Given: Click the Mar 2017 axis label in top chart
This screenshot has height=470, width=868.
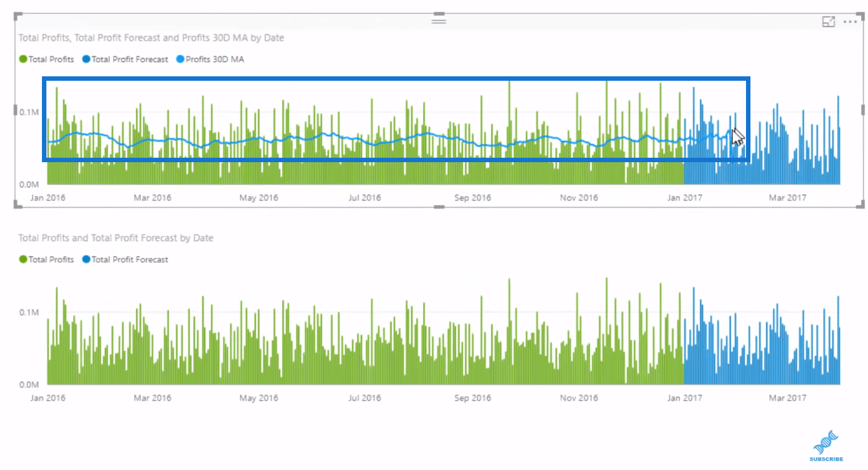Looking at the screenshot, I should click(x=787, y=198).
